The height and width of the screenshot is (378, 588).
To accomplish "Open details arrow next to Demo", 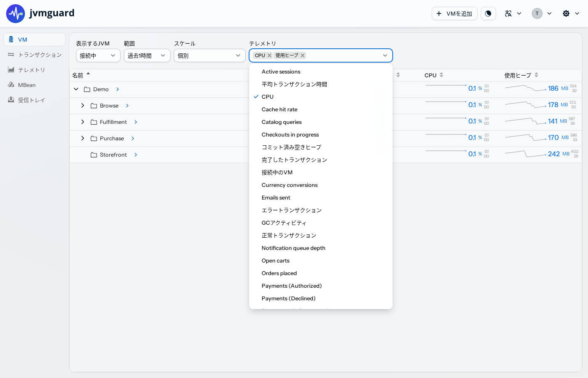I will pyautogui.click(x=118, y=89).
